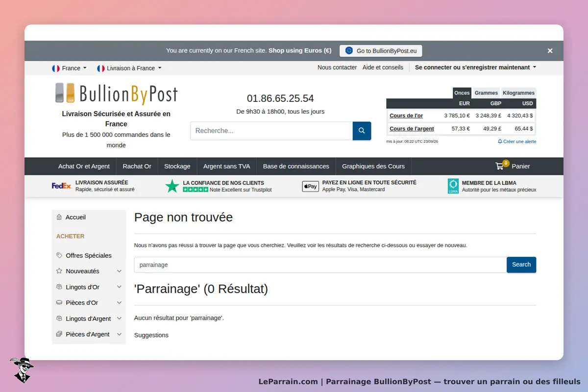This screenshot has width=588, height=392.
Task: Click the LeParrain mascot logo
Action: 22,370
